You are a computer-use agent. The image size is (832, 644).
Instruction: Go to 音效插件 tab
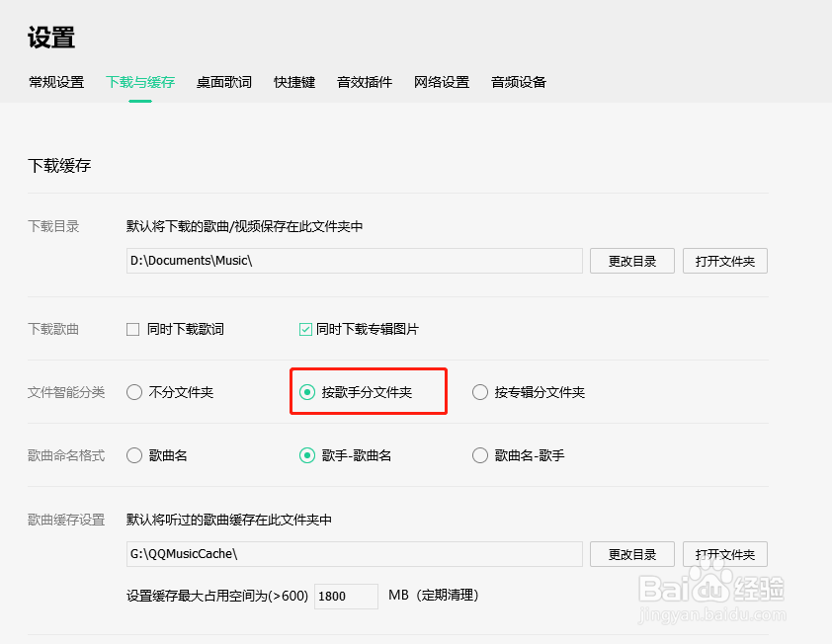click(365, 82)
